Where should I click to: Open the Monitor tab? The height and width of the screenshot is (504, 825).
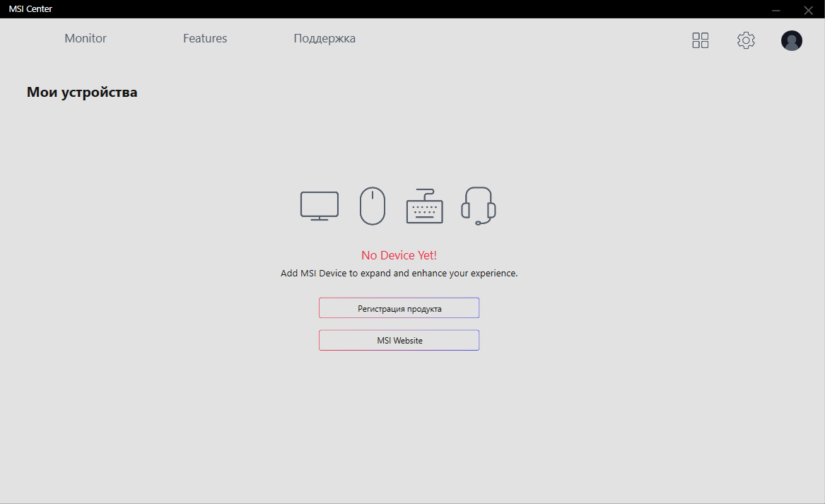[86, 38]
